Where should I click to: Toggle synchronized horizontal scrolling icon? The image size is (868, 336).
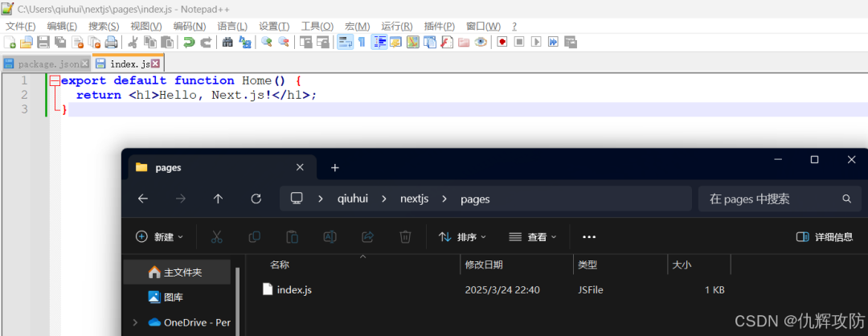(323, 42)
